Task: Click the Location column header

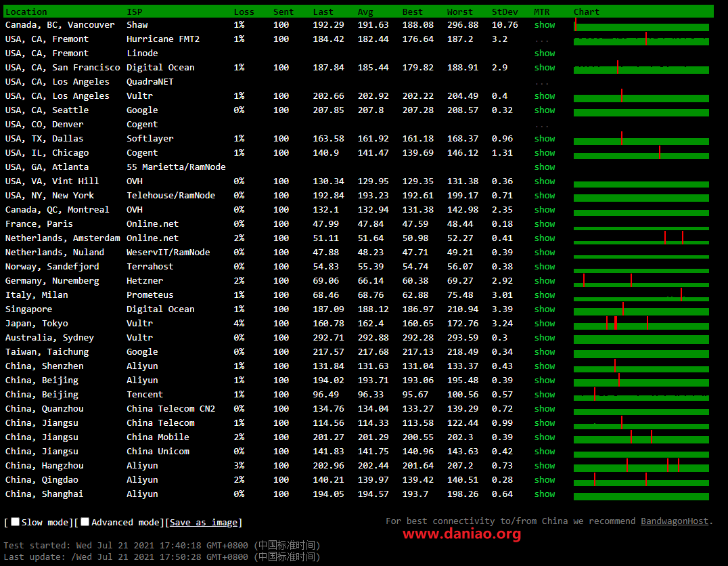Action: coord(26,12)
